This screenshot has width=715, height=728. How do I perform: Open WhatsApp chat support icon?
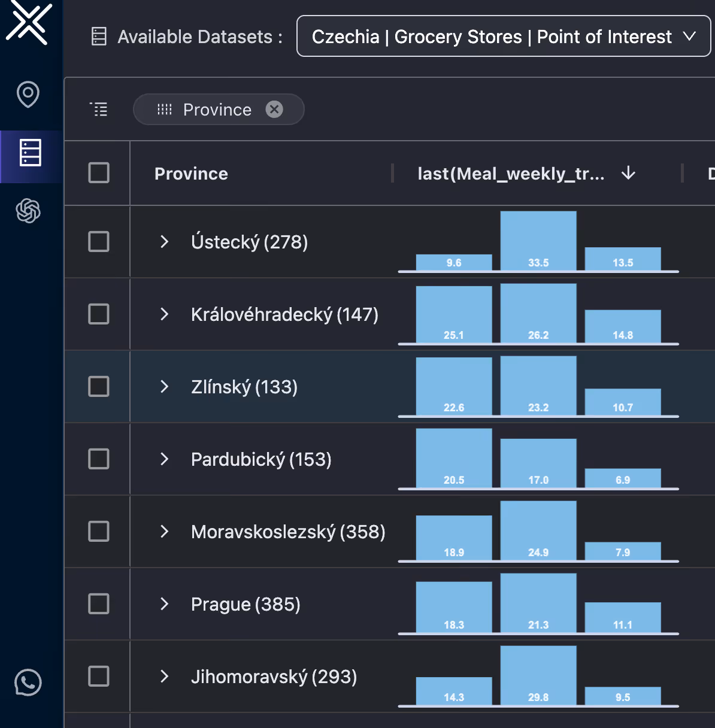pyautogui.click(x=28, y=682)
